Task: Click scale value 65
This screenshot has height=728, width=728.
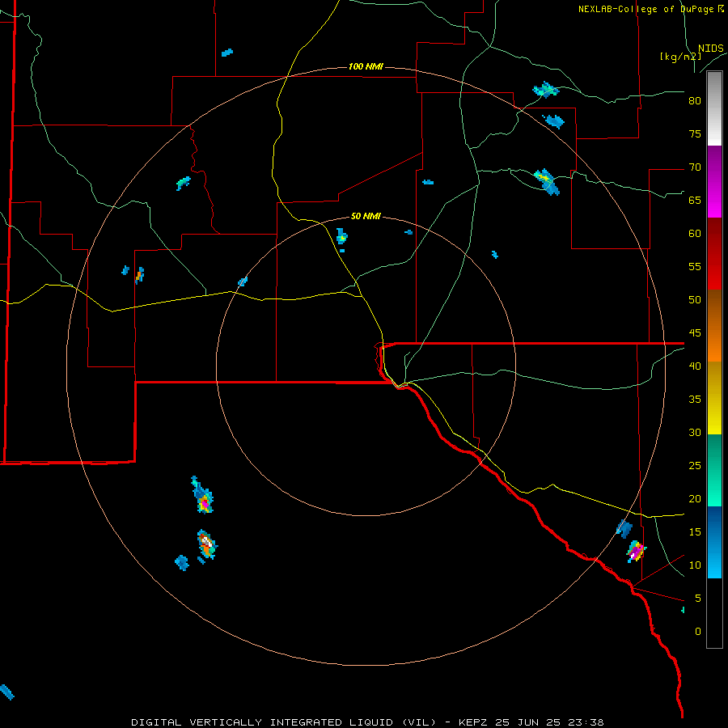Action: (695, 201)
